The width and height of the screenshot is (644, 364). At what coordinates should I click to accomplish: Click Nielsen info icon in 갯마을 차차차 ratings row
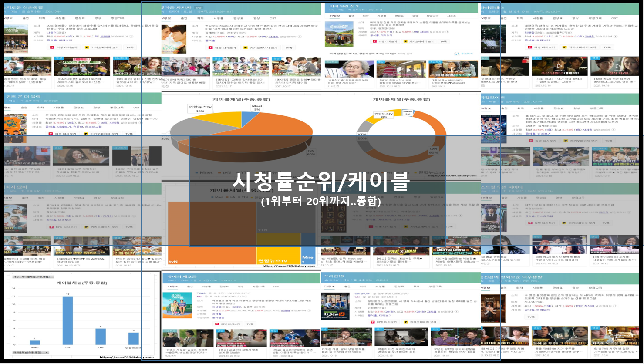click(x=300, y=37)
